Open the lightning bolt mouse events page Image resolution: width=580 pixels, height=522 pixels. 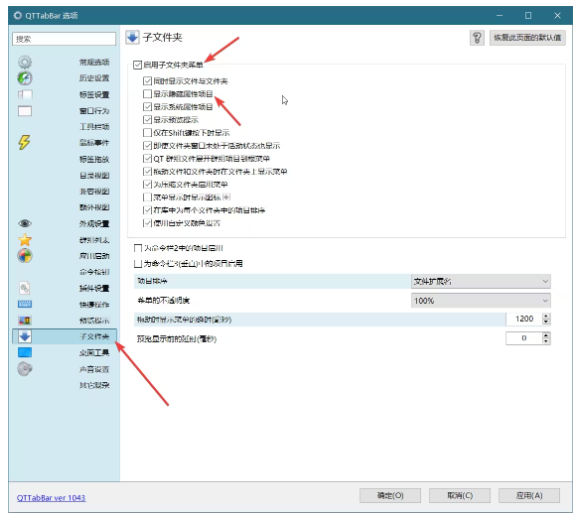tap(24, 142)
